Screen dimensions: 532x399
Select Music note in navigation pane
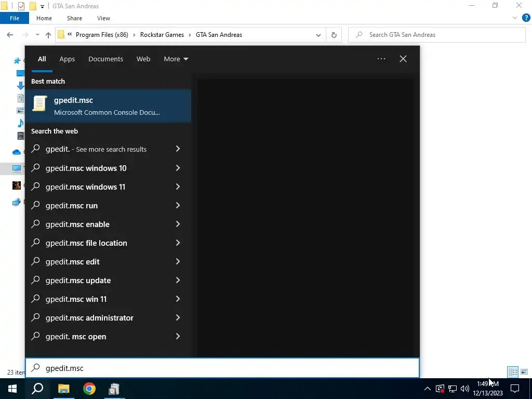coord(20,123)
